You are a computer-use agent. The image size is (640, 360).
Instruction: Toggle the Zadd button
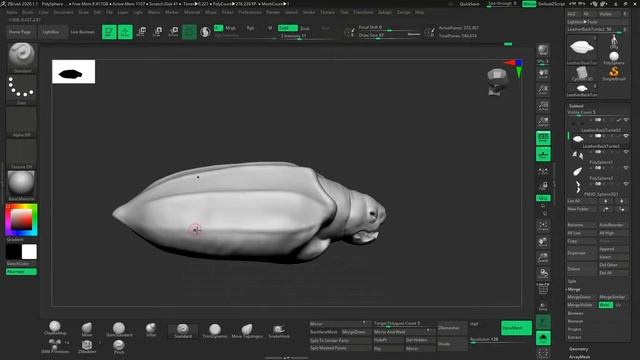pyautogui.click(x=288, y=28)
